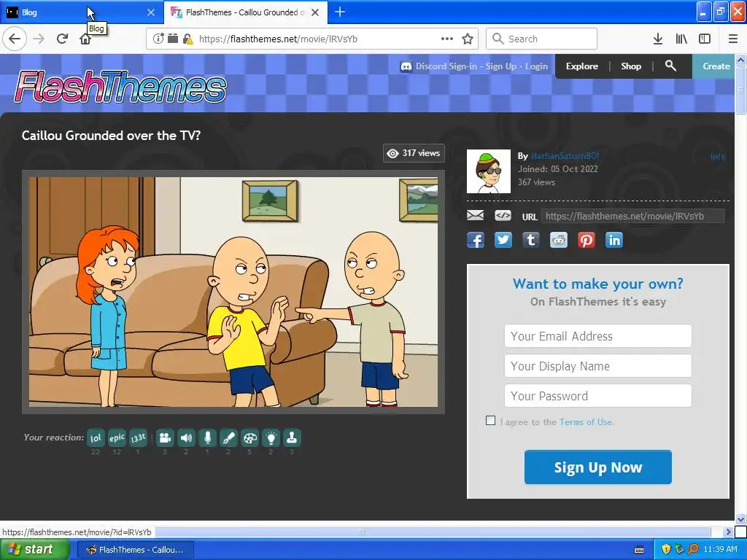Click the Sign Up link in header
This screenshot has height=560, width=747.
[x=501, y=66]
